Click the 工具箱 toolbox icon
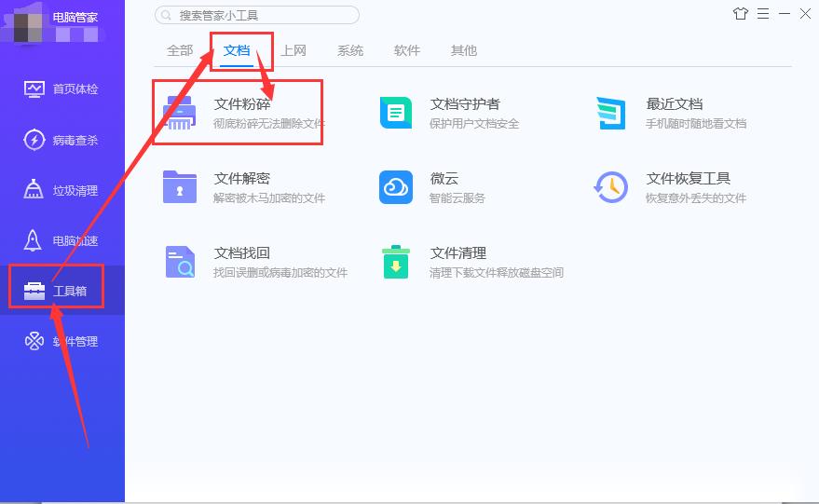Screen dimensions: 819x504 pos(34,291)
